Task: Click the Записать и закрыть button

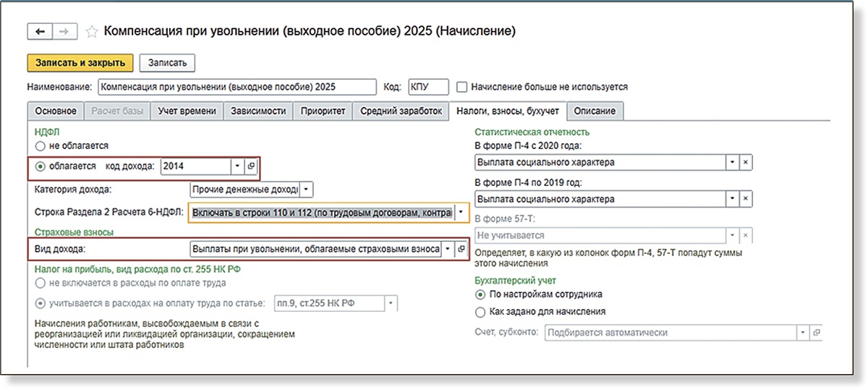Action: click(x=80, y=63)
